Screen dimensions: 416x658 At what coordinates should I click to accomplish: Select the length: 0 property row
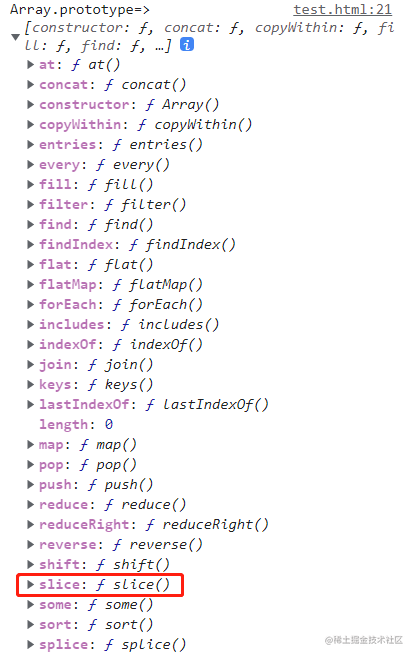point(76,424)
